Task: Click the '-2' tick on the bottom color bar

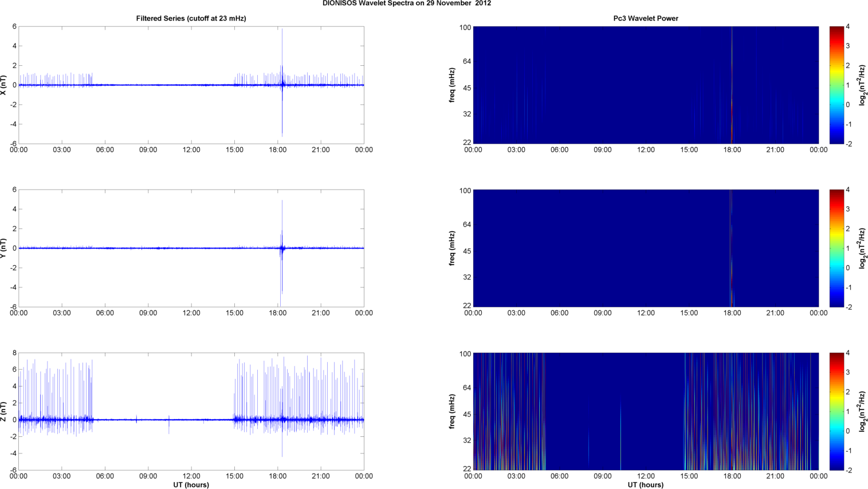Action: [849, 470]
